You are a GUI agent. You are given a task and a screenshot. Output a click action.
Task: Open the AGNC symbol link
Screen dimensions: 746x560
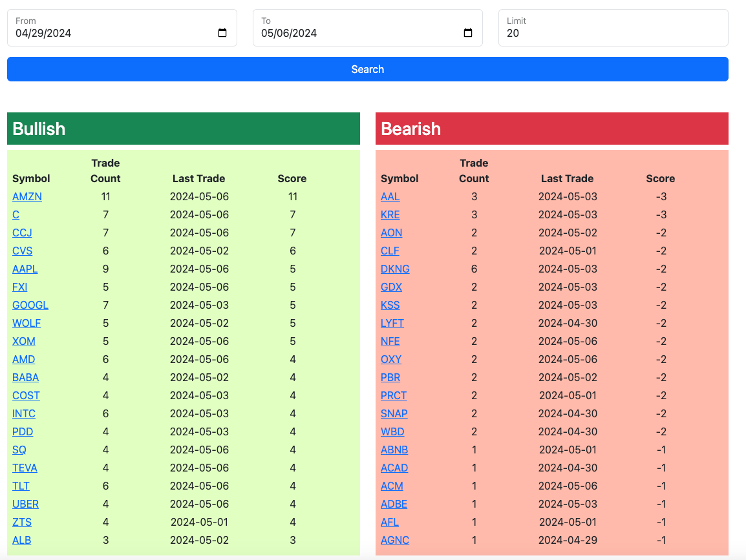tap(395, 540)
